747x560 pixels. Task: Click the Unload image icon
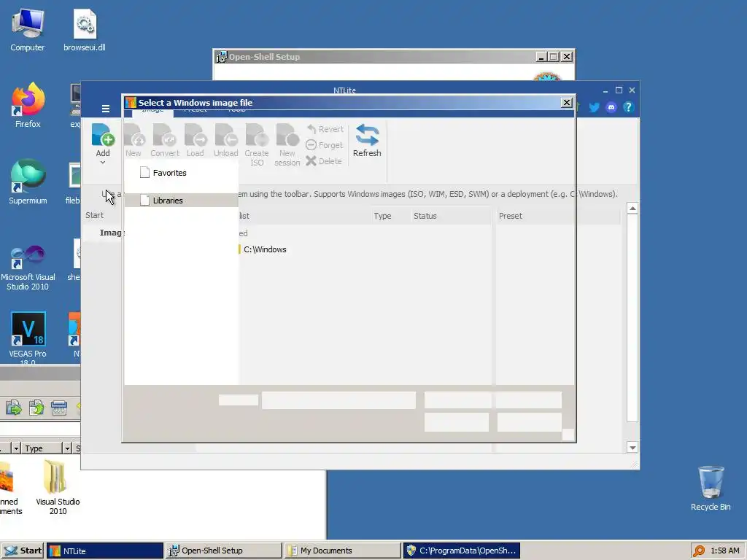point(226,140)
